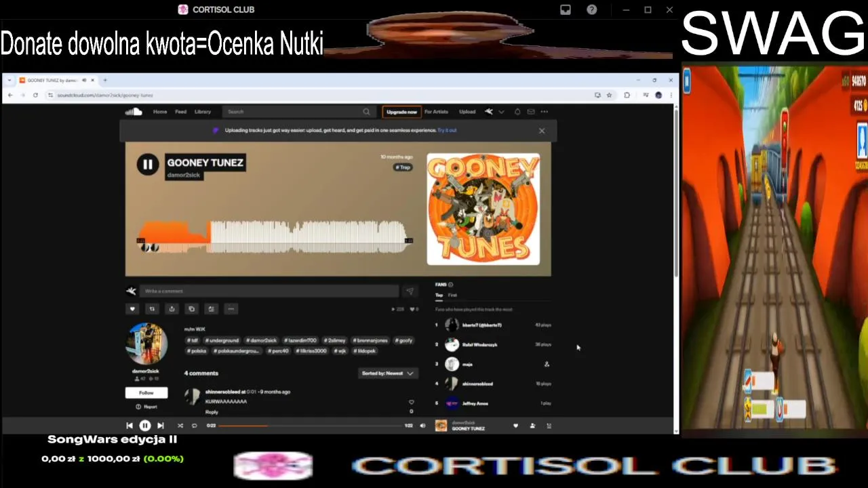Reply to shinnersobleed's comment
Screen dimensions: 868x488
click(x=212, y=411)
